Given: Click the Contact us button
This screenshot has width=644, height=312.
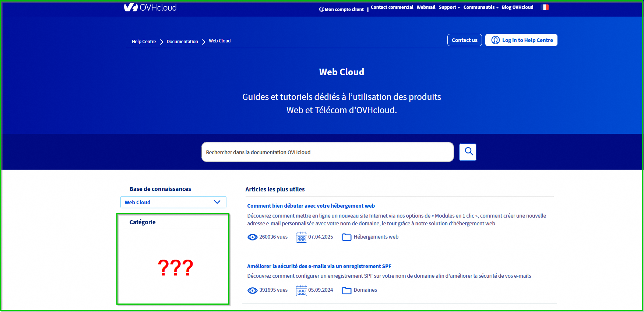Looking at the screenshot, I should coord(464,40).
